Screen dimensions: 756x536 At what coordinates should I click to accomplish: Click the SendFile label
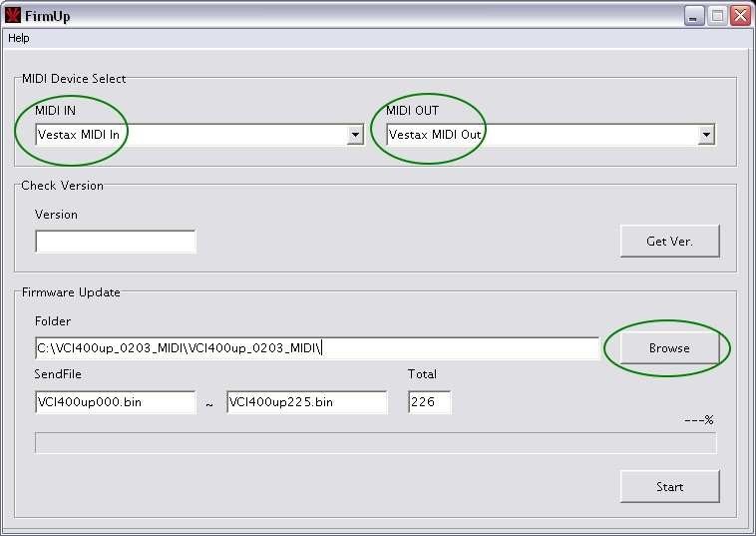(58, 374)
